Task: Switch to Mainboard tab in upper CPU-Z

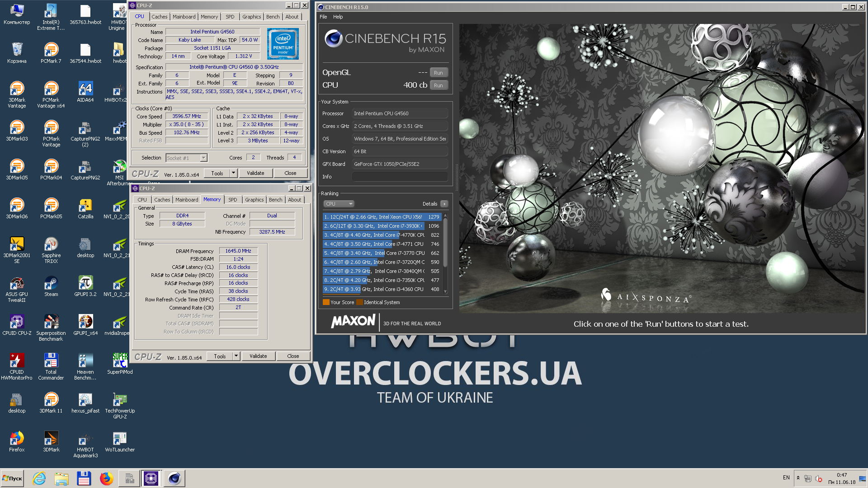Action: tap(184, 17)
